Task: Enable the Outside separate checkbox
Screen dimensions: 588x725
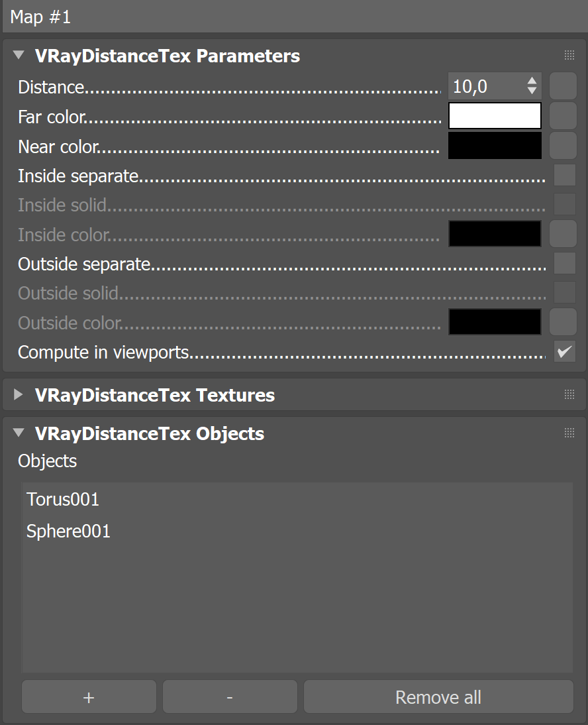Action: tap(564, 264)
